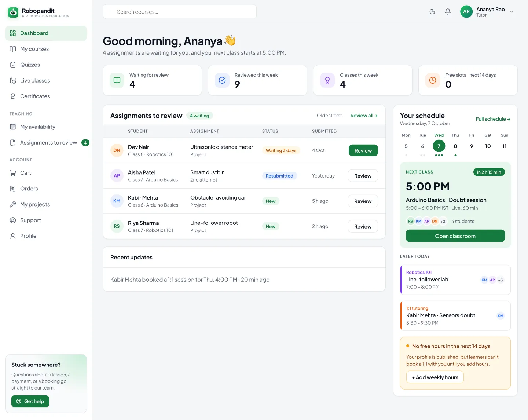Open Assignments to review sidebar item

(x=46, y=142)
